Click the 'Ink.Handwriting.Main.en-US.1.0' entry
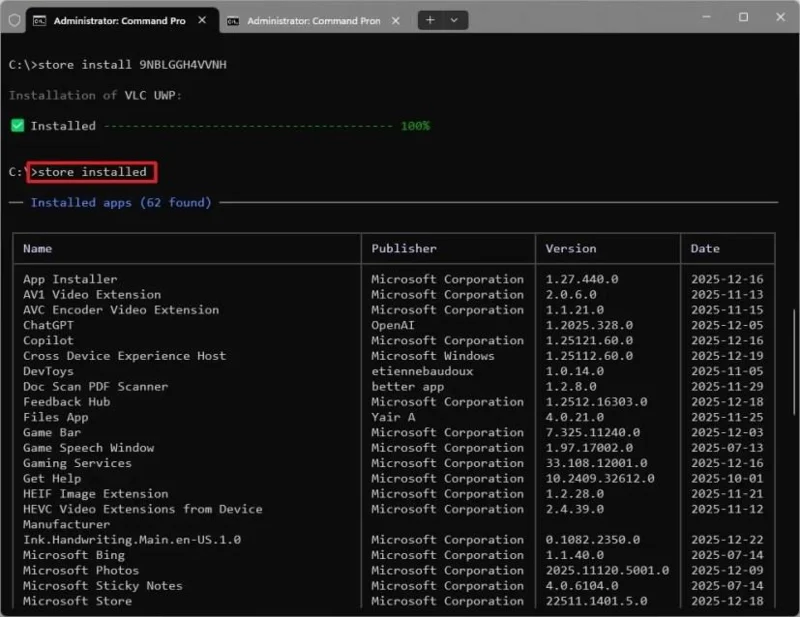The image size is (800, 617). tap(132, 539)
